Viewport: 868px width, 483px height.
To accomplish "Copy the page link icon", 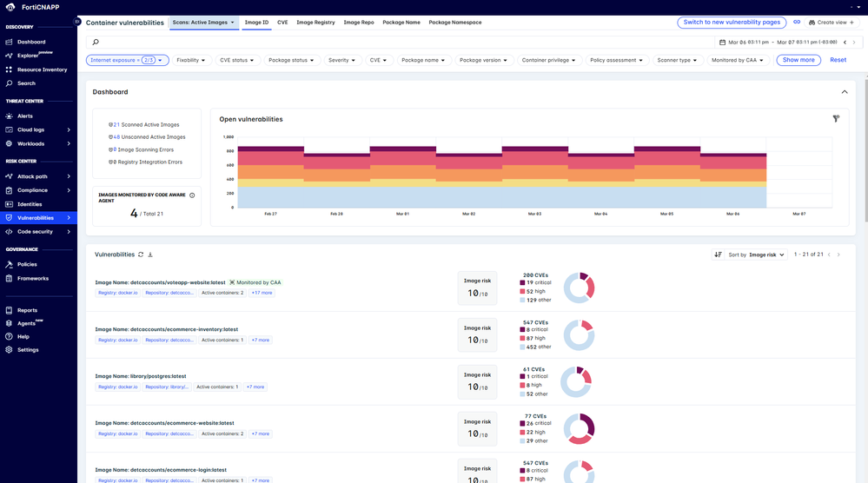I will tap(797, 23).
